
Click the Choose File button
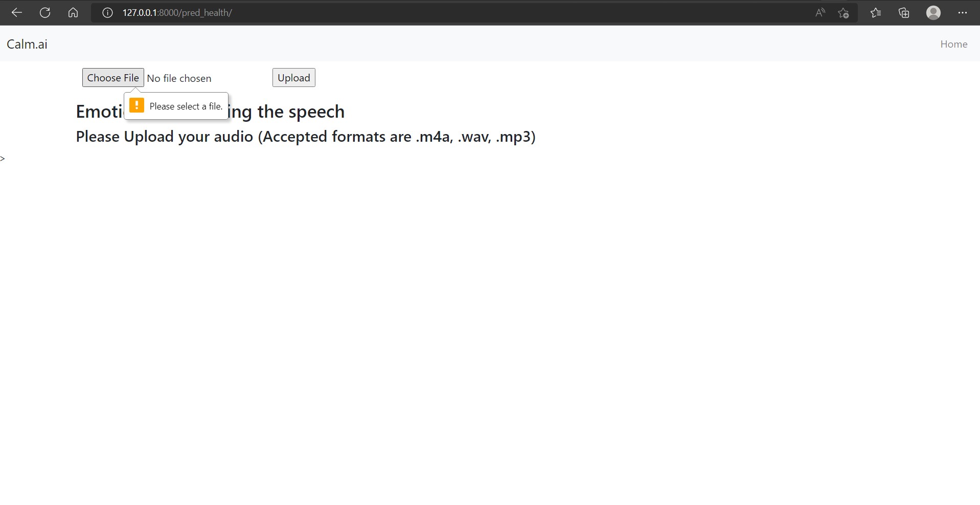click(x=113, y=78)
